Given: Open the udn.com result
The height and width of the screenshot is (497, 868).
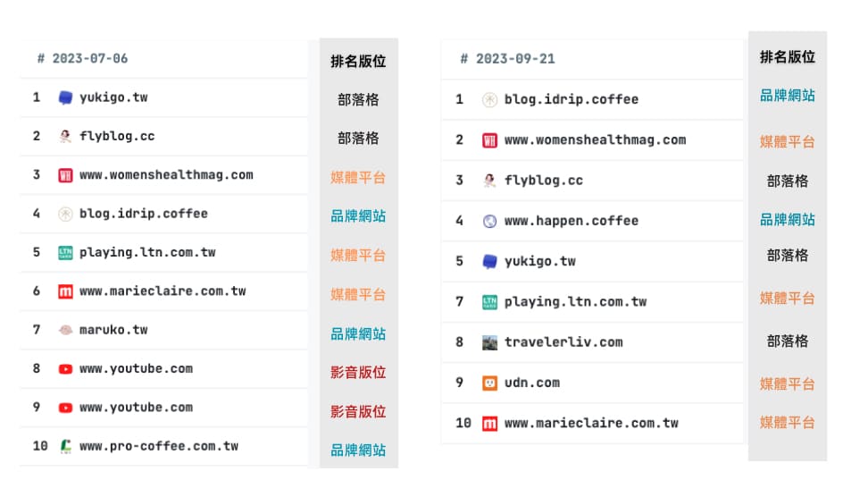Looking at the screenshot, I should (x=531, y=383).
